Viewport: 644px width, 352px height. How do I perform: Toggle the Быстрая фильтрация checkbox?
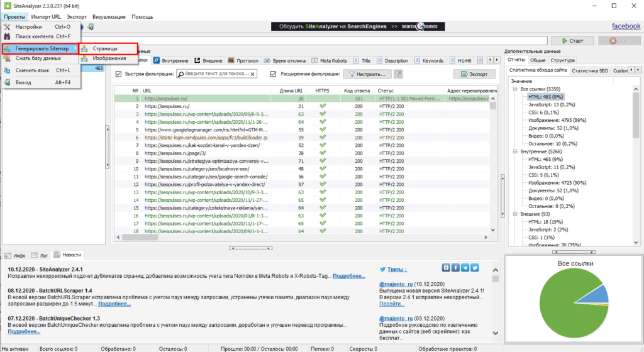[118, 74]
